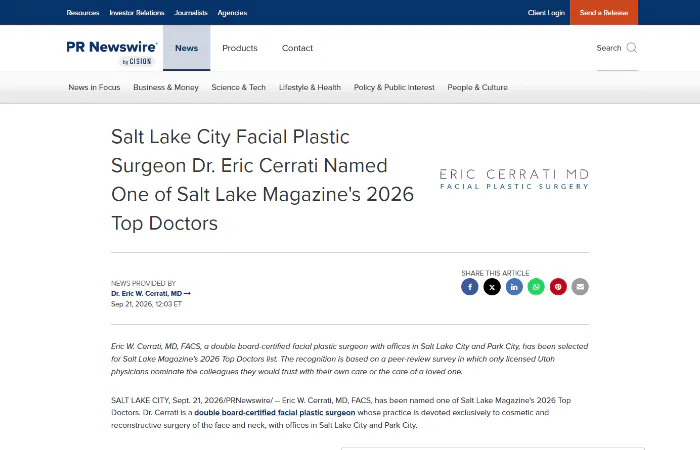Image resolution: width=700 pixels, height=450 pixels.
Task: Share article on Pinterest
Action: click(x=558, y=287)
